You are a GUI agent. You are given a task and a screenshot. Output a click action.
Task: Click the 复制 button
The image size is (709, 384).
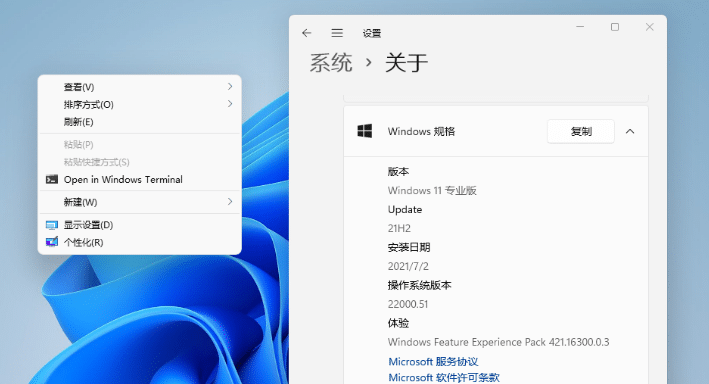pyautogui.click(x=581, y=132)
